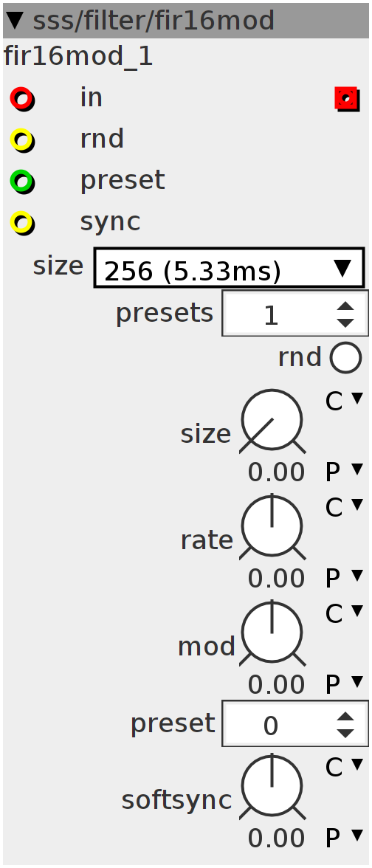This screenshot has width=372, height=868.
Task: Click the fir16mod_1 instance name label
Action: click(78, 56)
